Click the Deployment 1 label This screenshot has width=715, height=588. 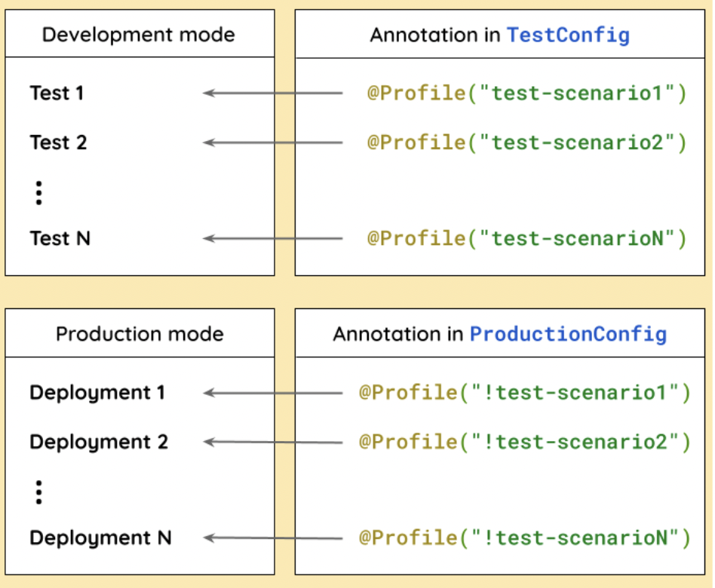97,393
